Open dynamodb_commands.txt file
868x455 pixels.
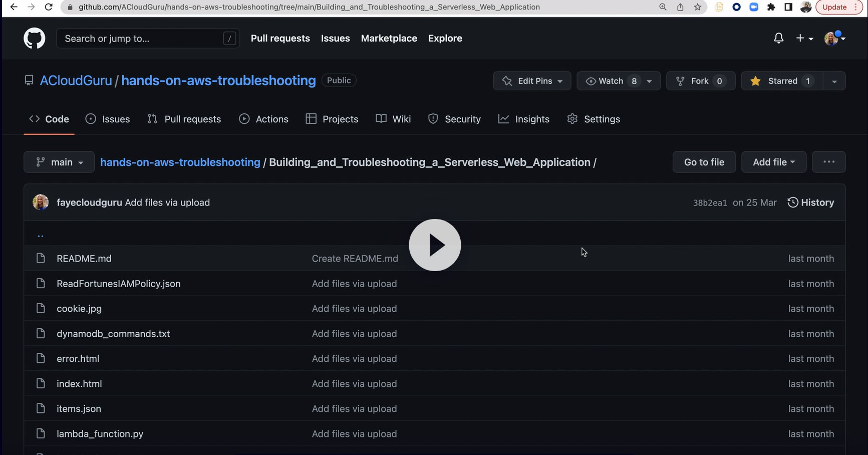(x=113, y=334)
